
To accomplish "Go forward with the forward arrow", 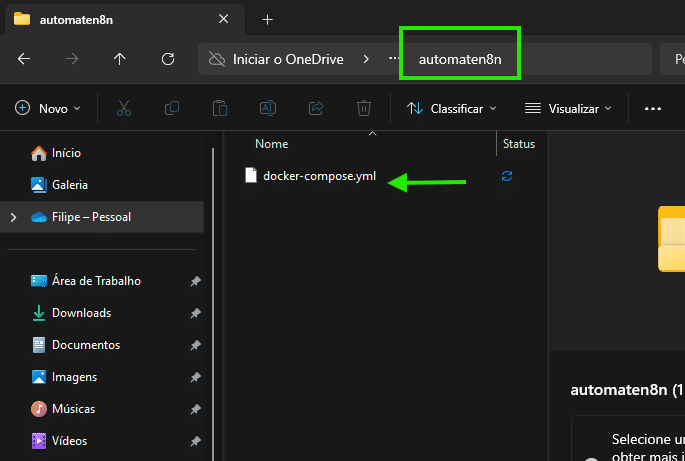I will tap(72, 59).
